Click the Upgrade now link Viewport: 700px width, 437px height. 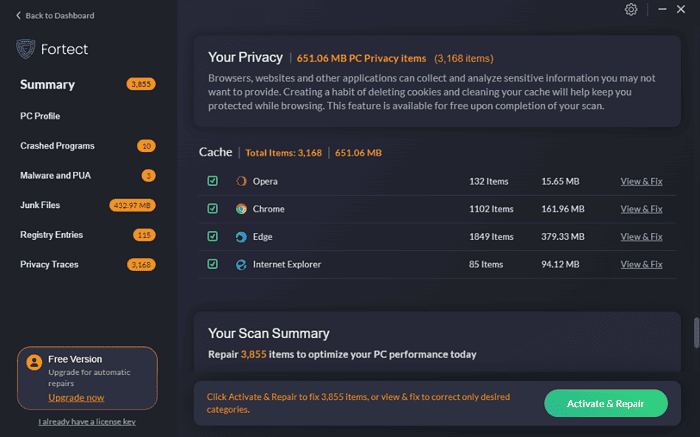tap(76, 397)
